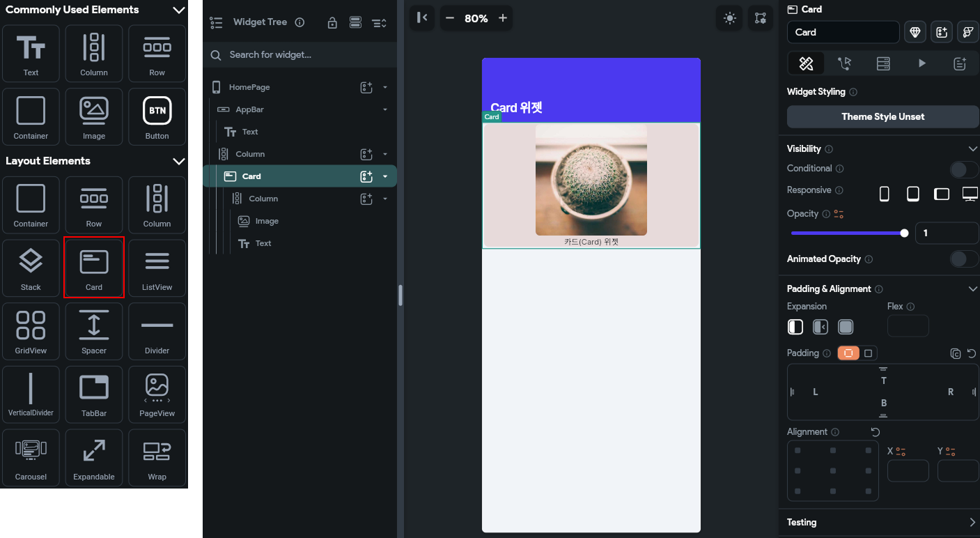Collapse the AppBar tree node arrow
The height and width of the screenshot is (538, 980).
385,110
